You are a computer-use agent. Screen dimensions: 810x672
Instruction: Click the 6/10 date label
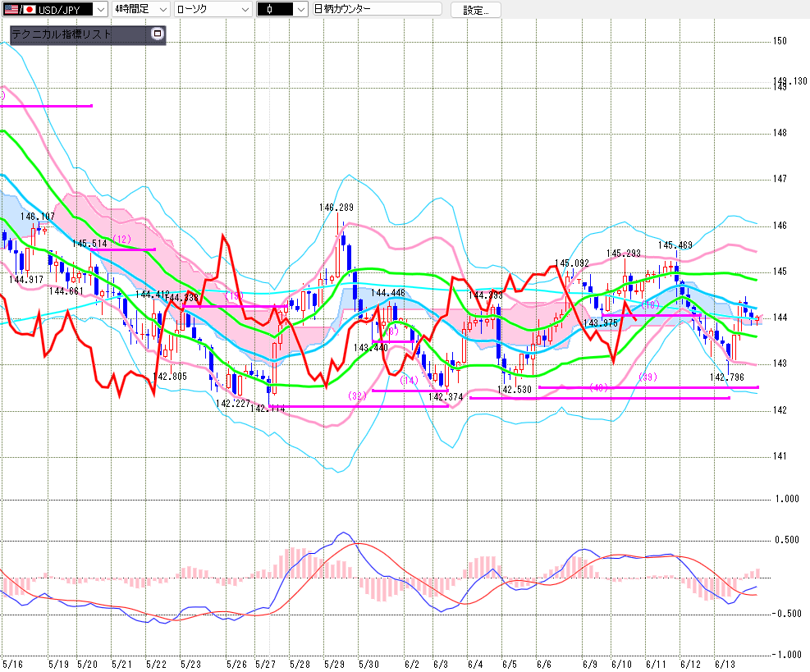(x=621, y=665)
